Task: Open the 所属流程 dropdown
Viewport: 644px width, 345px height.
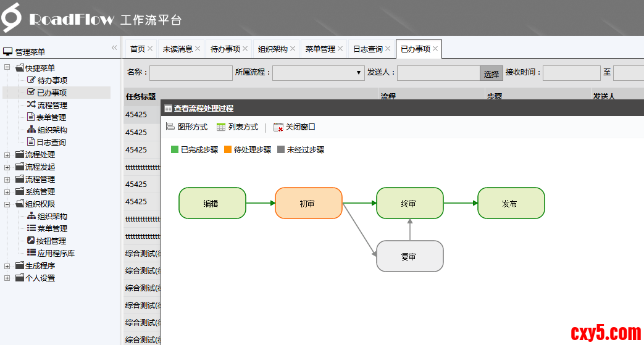Action: (x=319, y=73)
